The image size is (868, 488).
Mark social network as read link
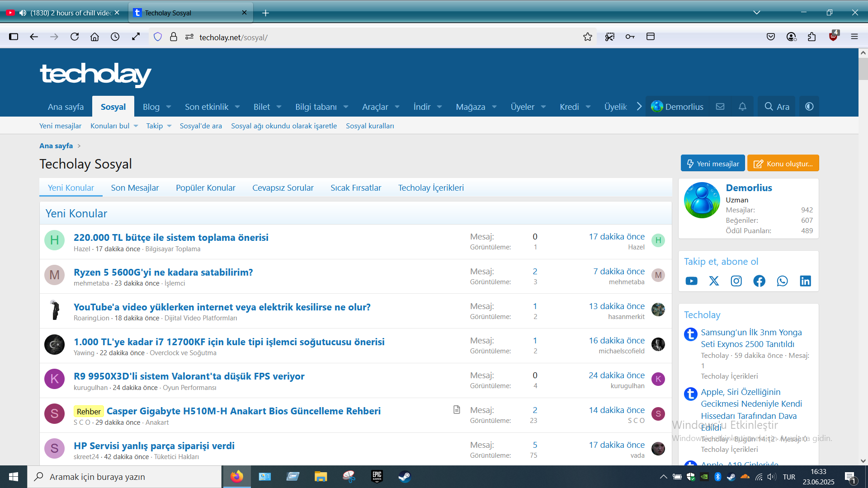pyautogui.click(x=284, y=126)
